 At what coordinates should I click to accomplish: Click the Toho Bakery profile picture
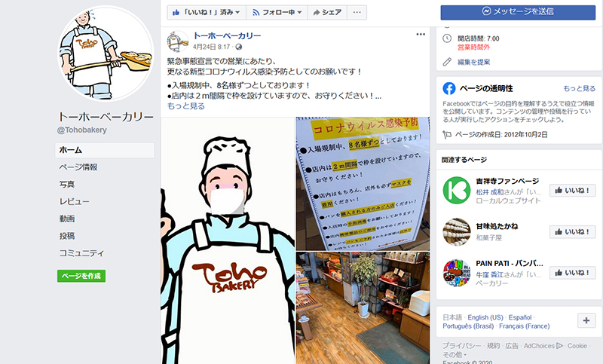pyautogui.click(x=105, y=53)
